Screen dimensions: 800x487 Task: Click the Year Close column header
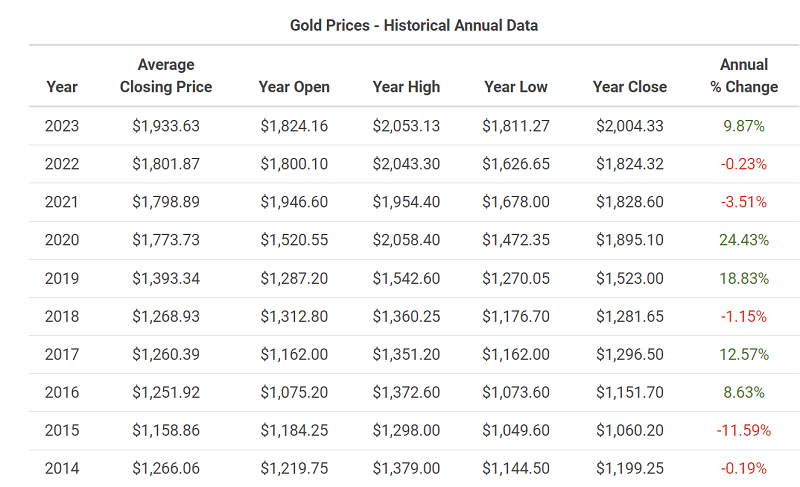pyautogui.click(x=630, y=87)
